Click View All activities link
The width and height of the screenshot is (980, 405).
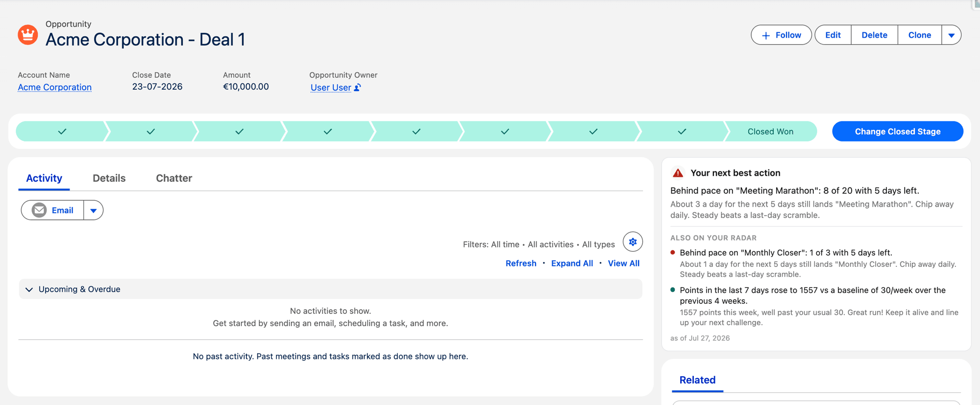click(x=623, y=263)
